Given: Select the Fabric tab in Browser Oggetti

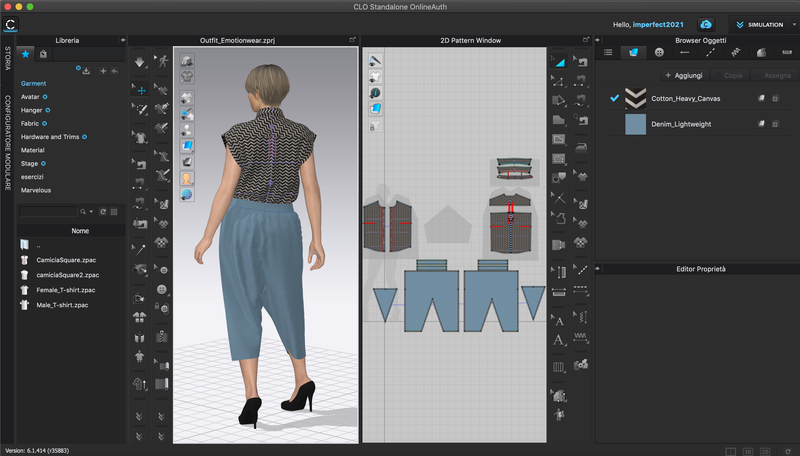Looking at the screenshot, I should click(632, 52).
